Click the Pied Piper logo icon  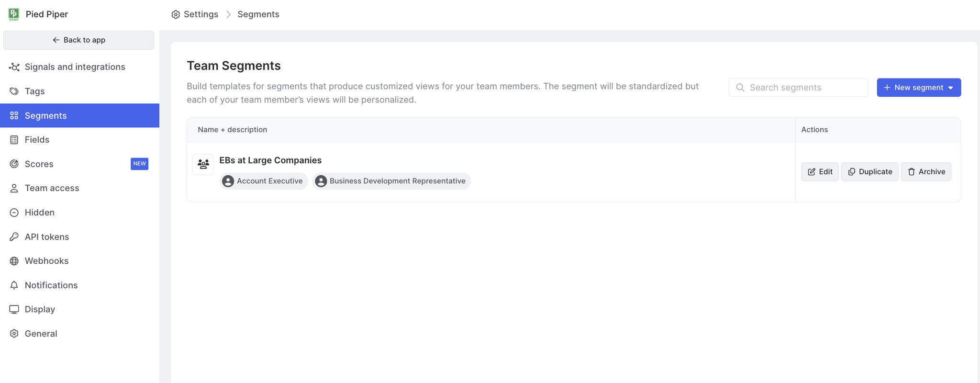coord(14,14)
